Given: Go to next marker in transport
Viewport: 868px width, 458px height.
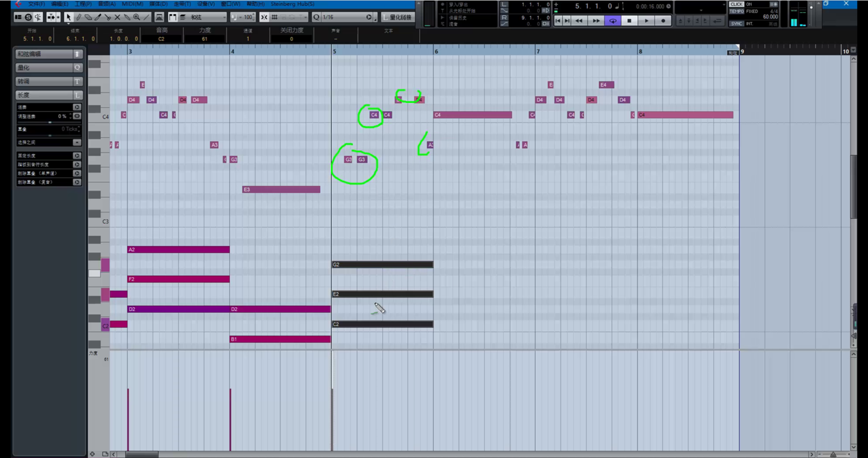Looking at the screenshot, I should 567,21.
